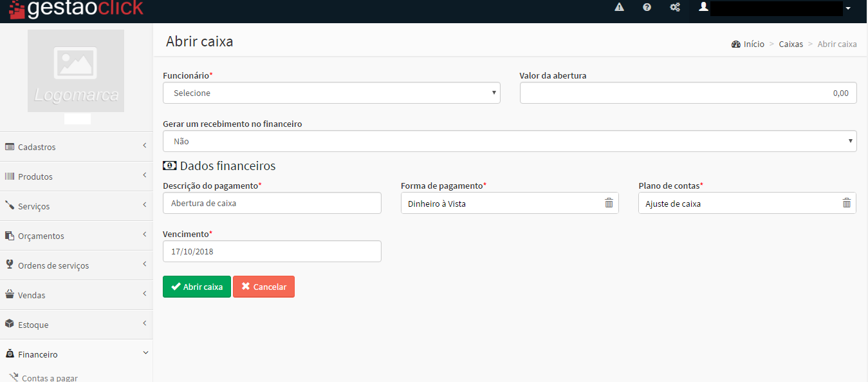This screenshot has width=868, height=382.
Task: Expand the Ordens de serviços chevron
Action: click(145, 265)
